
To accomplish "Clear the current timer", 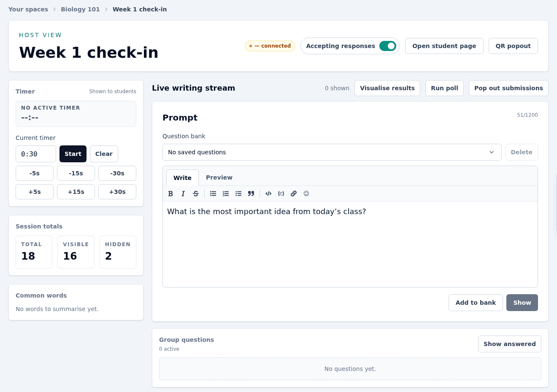I will coord(104,154).
